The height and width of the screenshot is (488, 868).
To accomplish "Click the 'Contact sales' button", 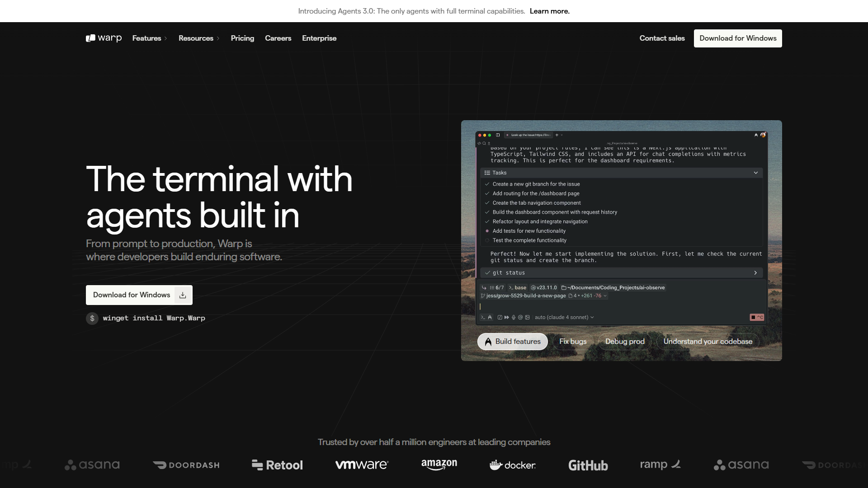I will [662, 38].
